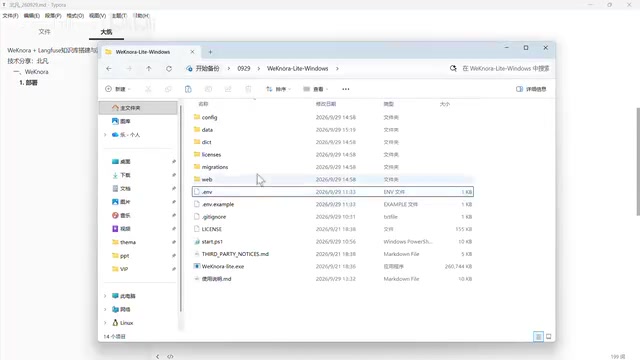Expand the breadcrumb chevron after WeKnora-Lite-Windows
This screenshot has width=640, height=360.
click(337, 69)
